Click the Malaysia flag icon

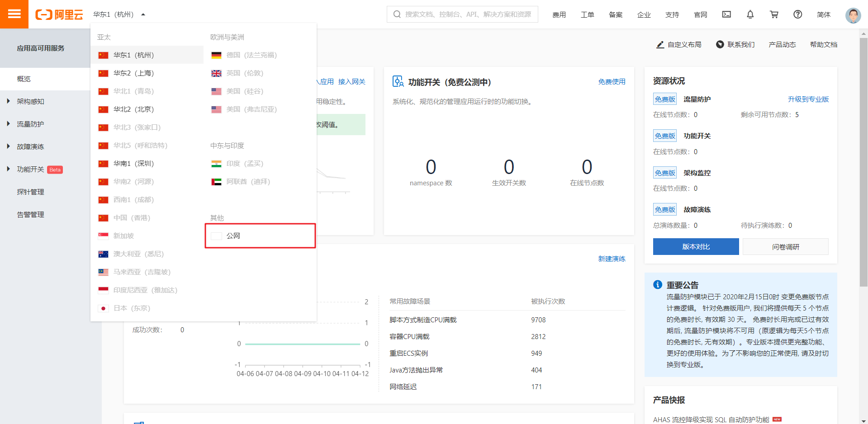pyautogui.click(x=104, y=272)
